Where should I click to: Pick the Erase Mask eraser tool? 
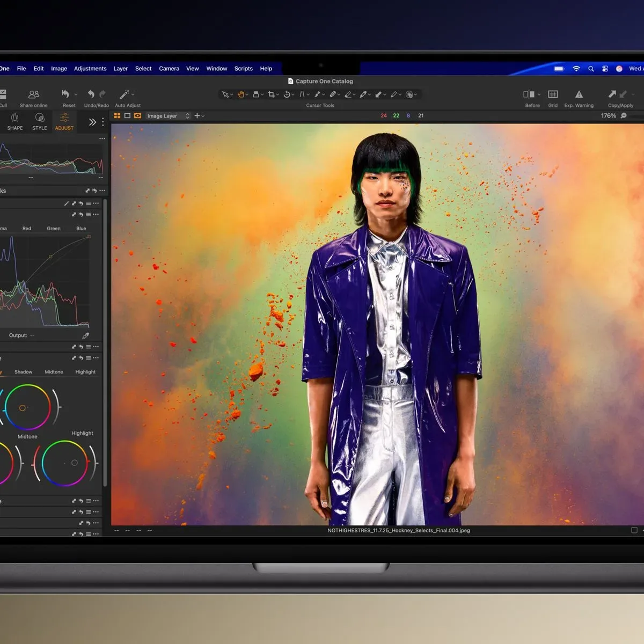pos(348,94)
